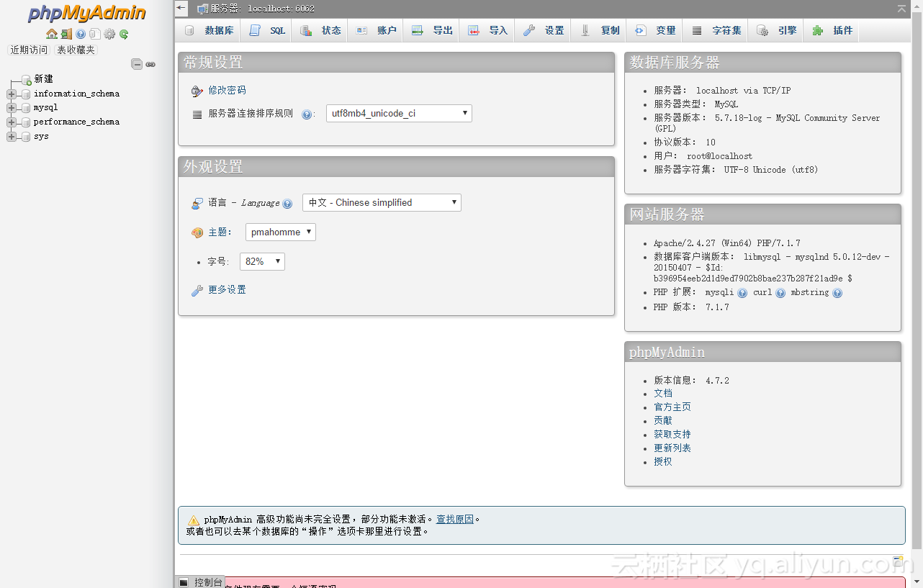This screenshot has height=588, width=923.
Task: Expand the performance_schema database node
Action: [x=12, y=122]
